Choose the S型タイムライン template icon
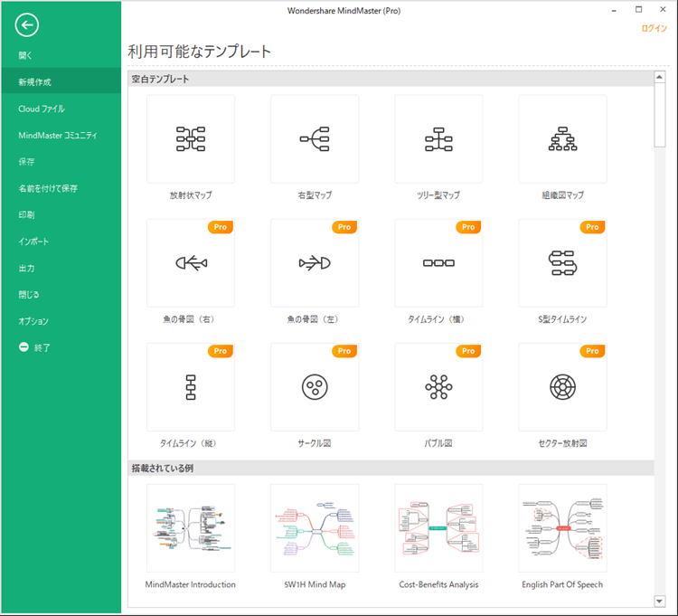This screenshot has height=616, width=678. 562,262
